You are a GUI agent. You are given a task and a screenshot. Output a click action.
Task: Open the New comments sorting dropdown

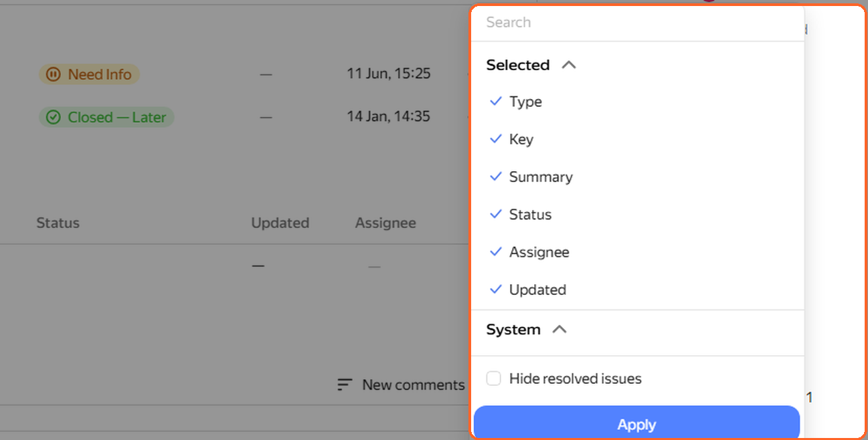[x=401, y=385]
